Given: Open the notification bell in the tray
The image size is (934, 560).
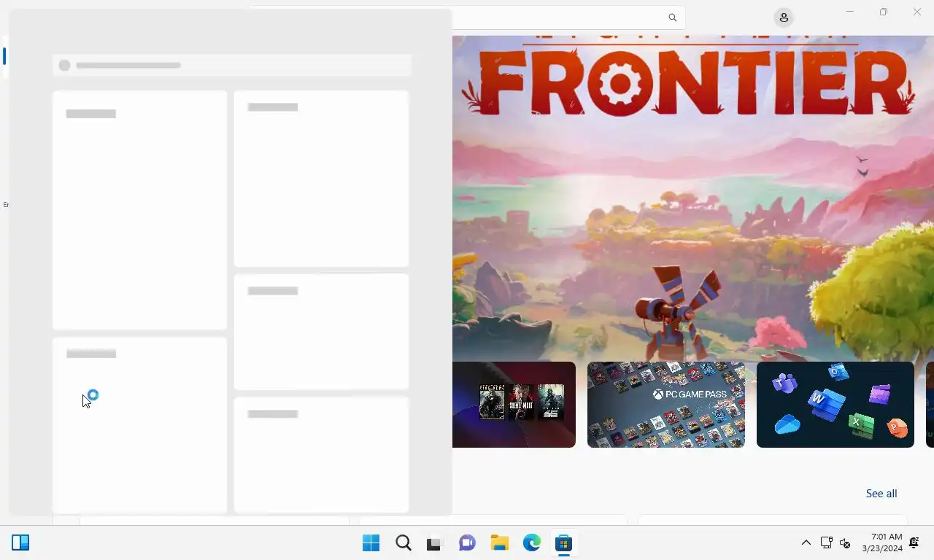Looking at the screenshot, I should tap(914, 542).
